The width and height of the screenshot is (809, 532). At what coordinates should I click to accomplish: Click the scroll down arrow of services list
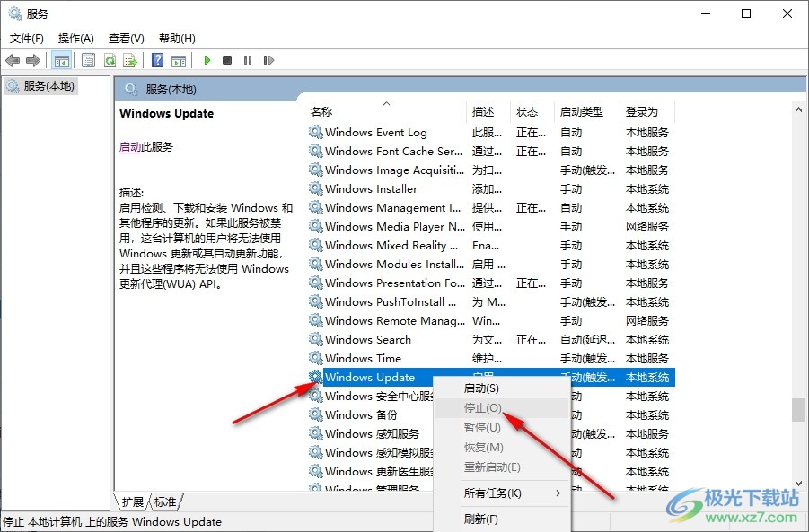point(799,483)
